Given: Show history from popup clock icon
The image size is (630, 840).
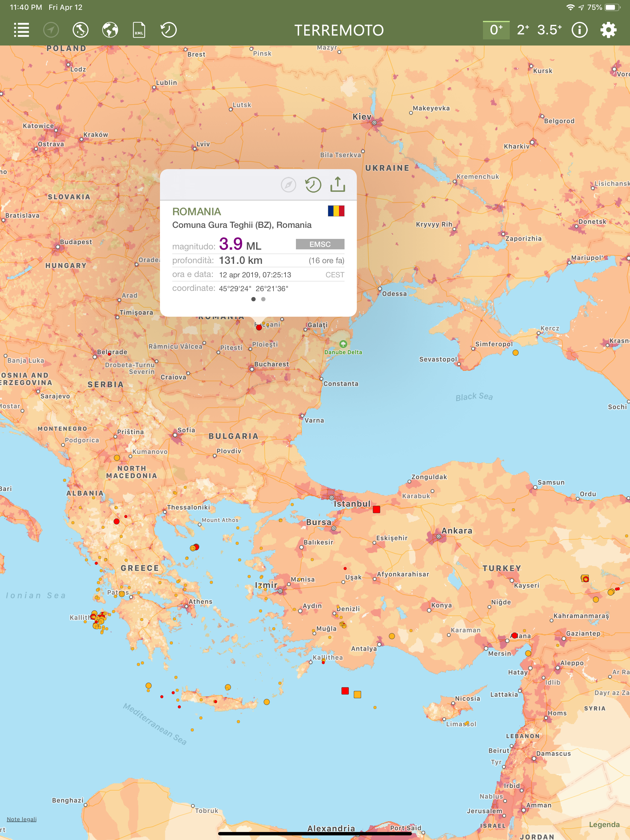Looking at the screenshot, I should [x=313, y=185].
